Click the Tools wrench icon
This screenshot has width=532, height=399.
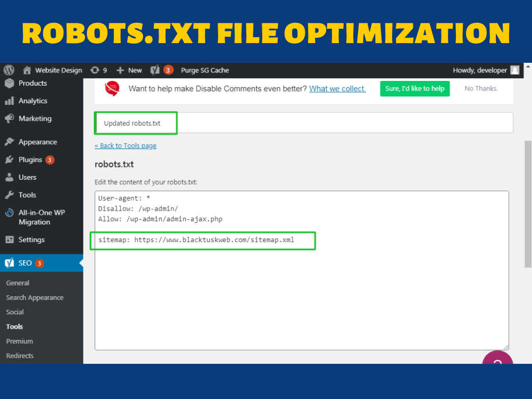tap(10, 195)
